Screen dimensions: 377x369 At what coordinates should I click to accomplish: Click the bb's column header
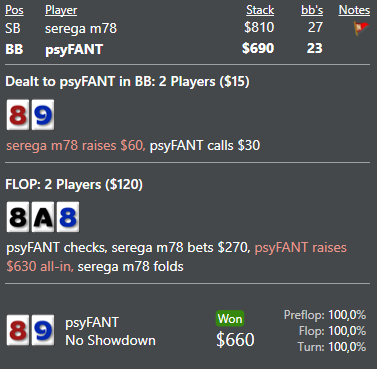[312, 10]
